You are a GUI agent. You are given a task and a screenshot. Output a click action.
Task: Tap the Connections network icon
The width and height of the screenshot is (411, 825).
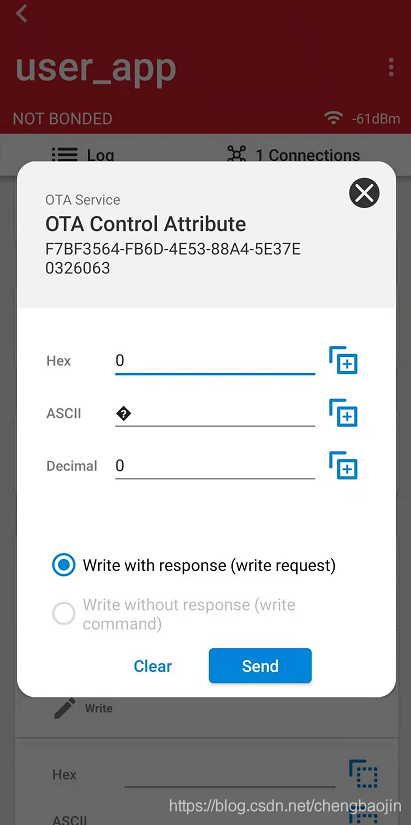coord(236,155)
